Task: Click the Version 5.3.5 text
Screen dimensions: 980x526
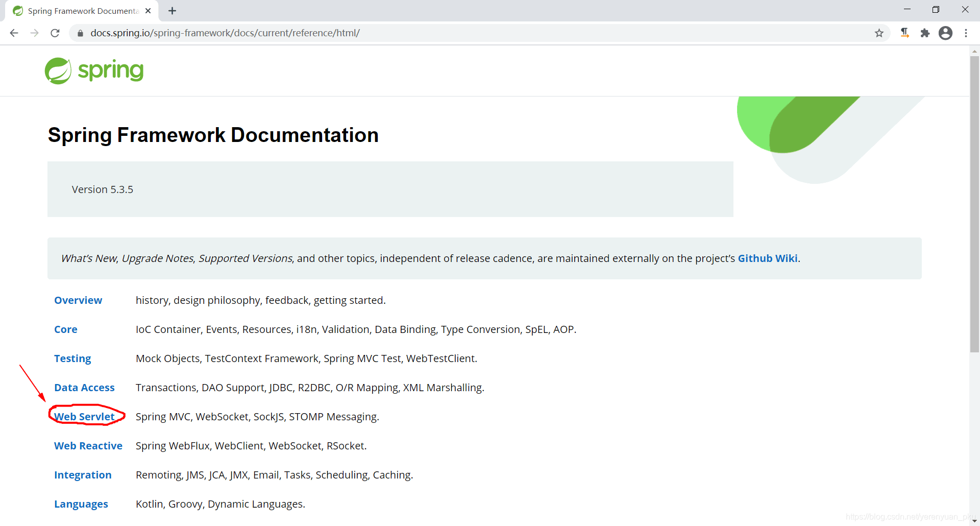Action: pyautogui.click(x=103, y=189)
